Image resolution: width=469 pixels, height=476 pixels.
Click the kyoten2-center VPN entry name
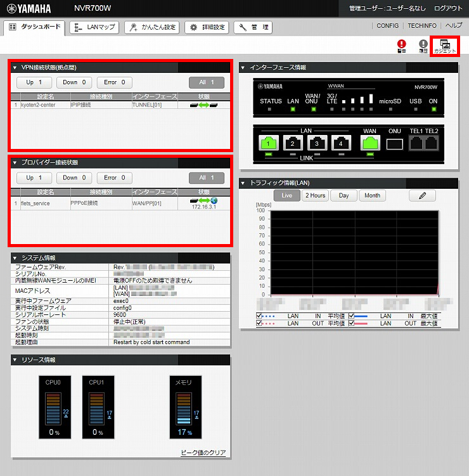tap(38, 105)
